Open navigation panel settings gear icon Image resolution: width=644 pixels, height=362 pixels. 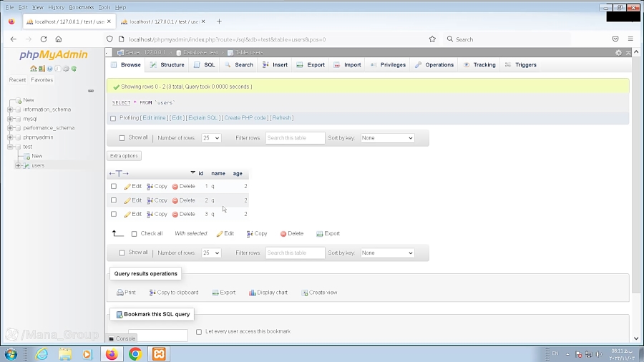coord(66,69)
